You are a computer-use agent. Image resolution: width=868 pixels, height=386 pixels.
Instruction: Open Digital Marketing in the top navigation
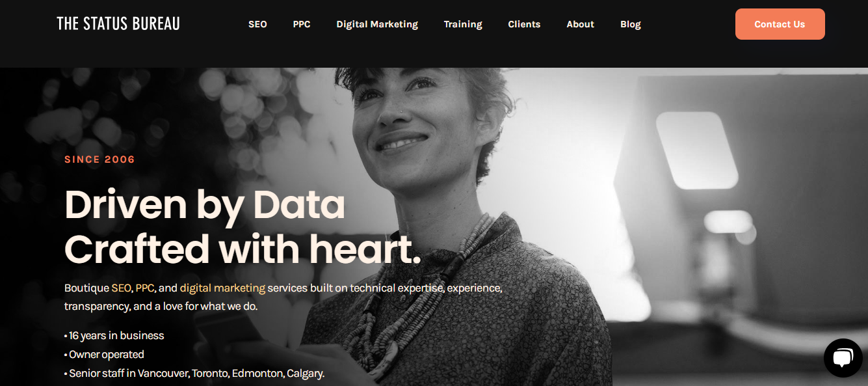pos(377,24)
